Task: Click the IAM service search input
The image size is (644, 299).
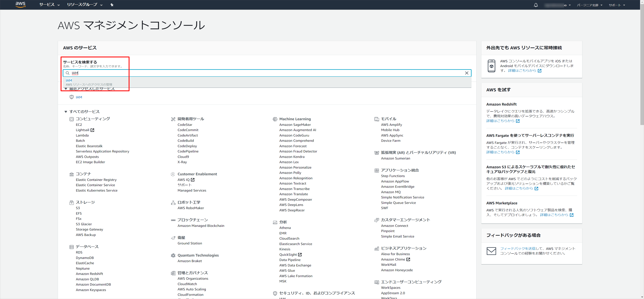Action: [x=267, y=73]
